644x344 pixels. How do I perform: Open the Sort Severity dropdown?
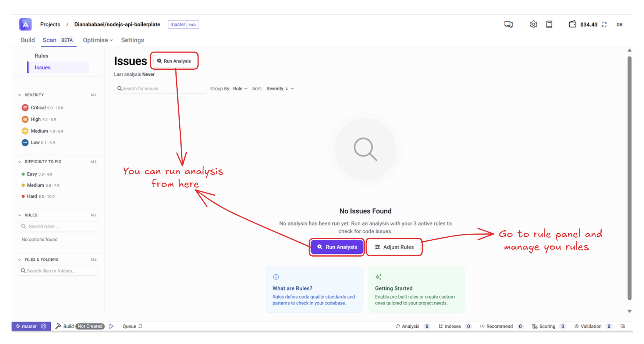280,89
